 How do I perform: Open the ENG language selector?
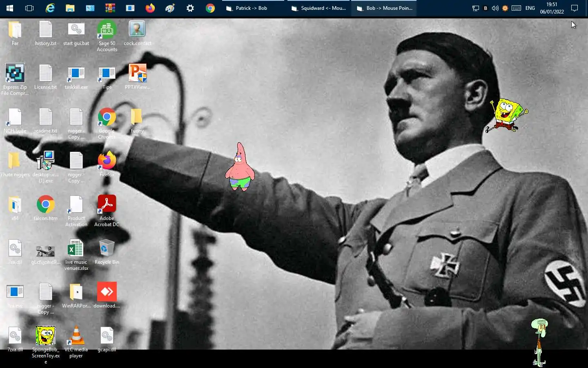click(x=530, y=8)
